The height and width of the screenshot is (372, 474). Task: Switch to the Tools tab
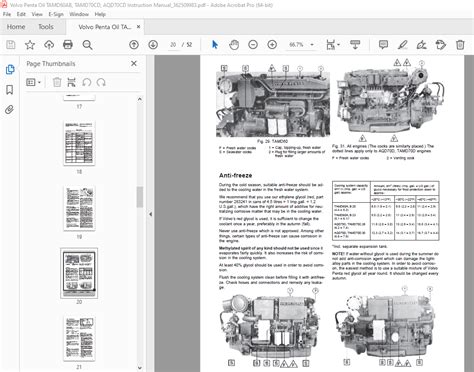(46, 27)
